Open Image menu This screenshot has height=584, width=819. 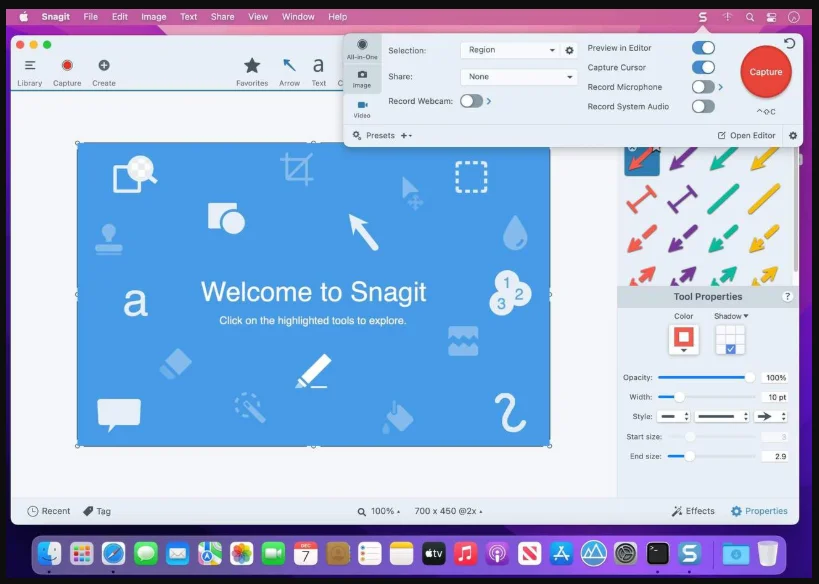coord(154,17)
